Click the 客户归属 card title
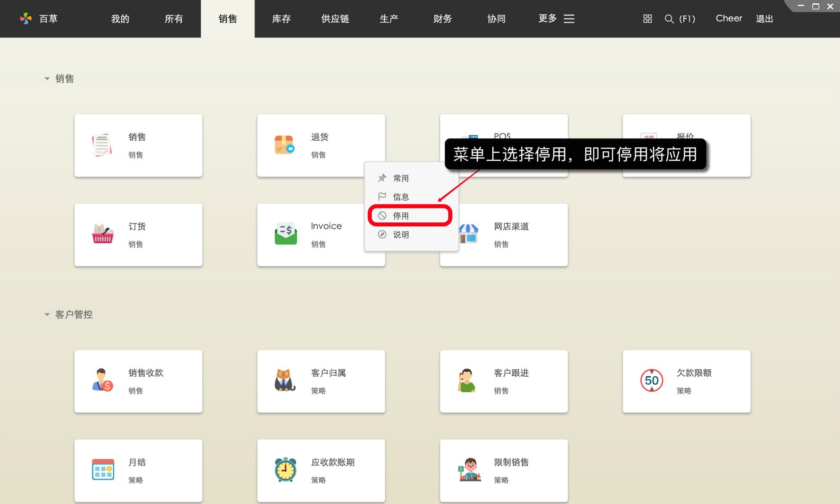This screenshot has width=840, height=504. coord(328,373)
